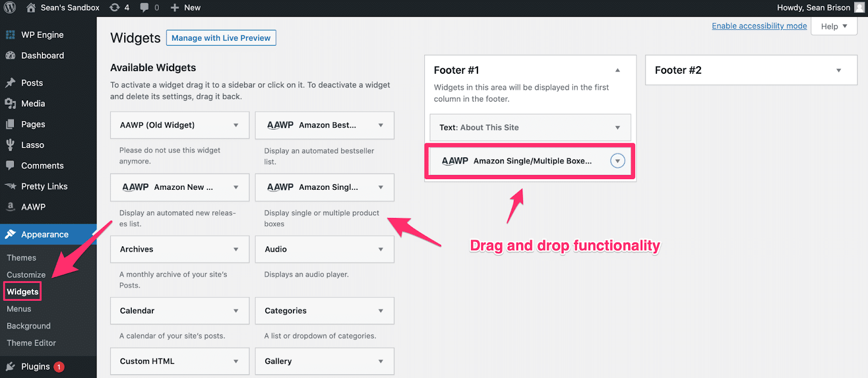Click the 'A list or dropdown of categories.' text
The width and height of the screenshot is (868, 378).
point(320,336)
